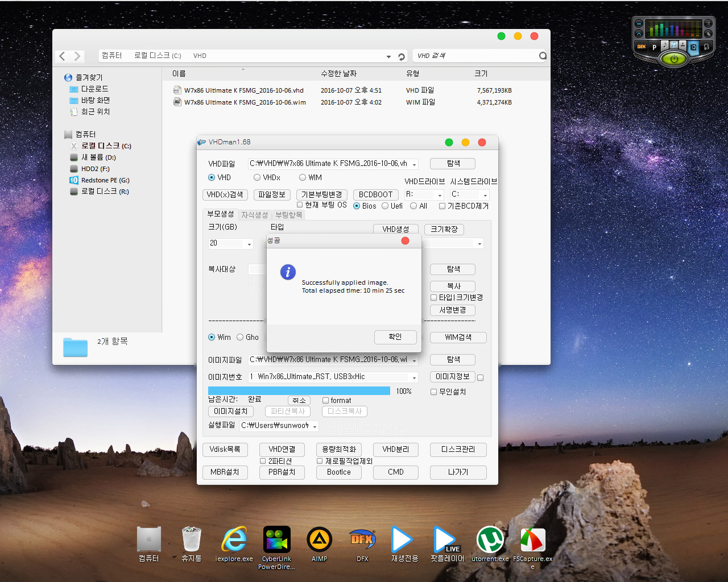Click the 100% install progress bar
The image size is (728, 582).
click(x=299, y=391)
